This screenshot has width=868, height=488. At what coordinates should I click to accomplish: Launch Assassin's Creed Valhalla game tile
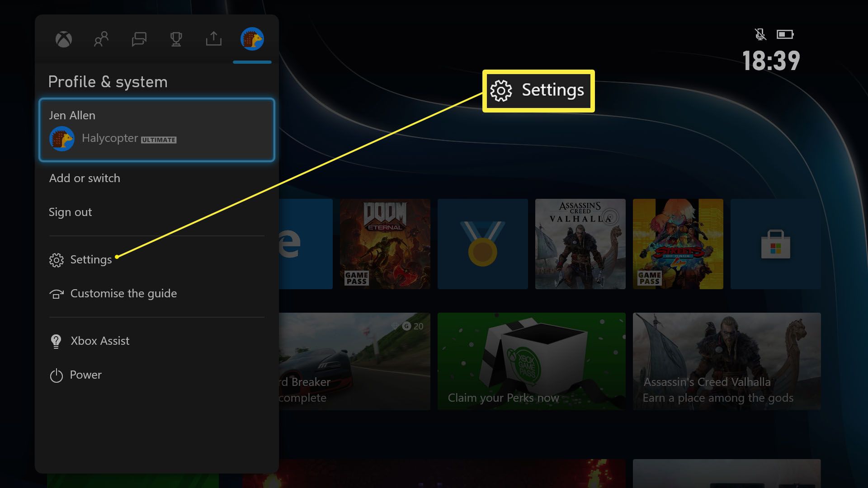(580, 244)
